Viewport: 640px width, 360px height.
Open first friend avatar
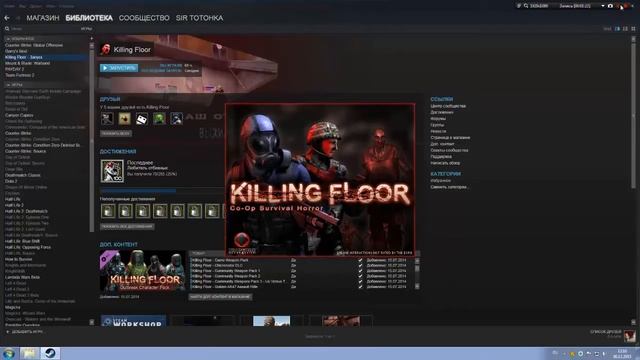[107, 119]
